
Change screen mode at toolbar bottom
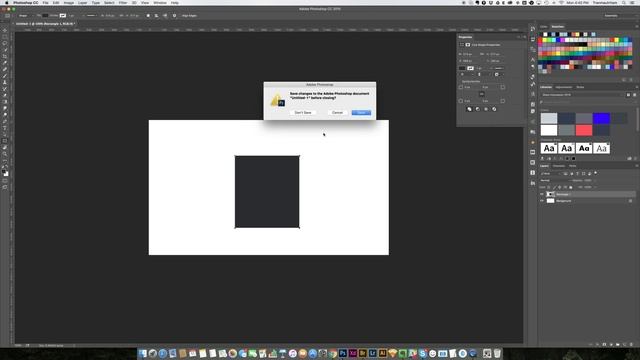tap(5, 187)
